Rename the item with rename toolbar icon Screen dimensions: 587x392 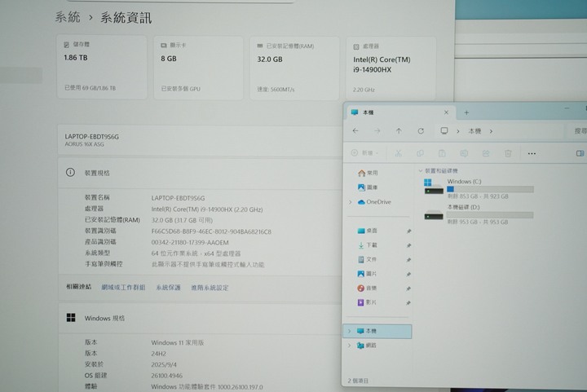pyautogui.click(x=464, y=153)
